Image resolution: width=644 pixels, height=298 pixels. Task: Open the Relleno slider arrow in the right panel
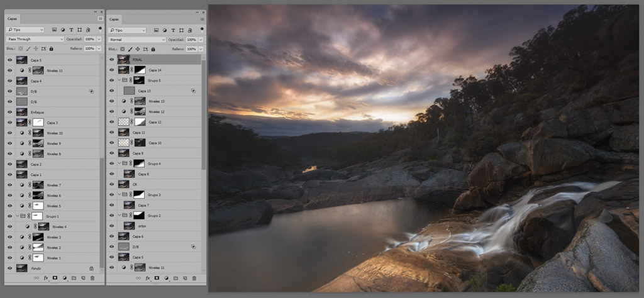click(x=201, y=48)
